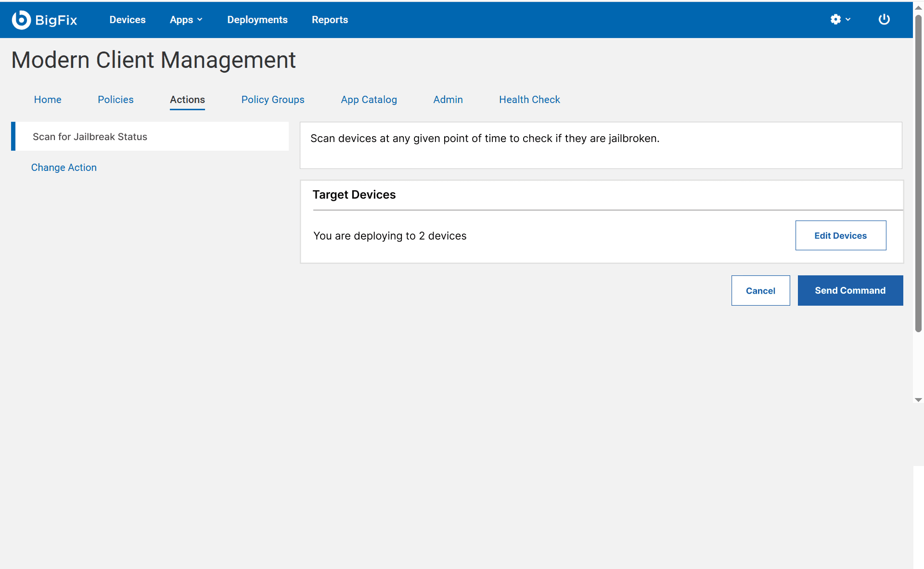Click the scan devices description text
The image size is (924, 569).
(485, 139)
